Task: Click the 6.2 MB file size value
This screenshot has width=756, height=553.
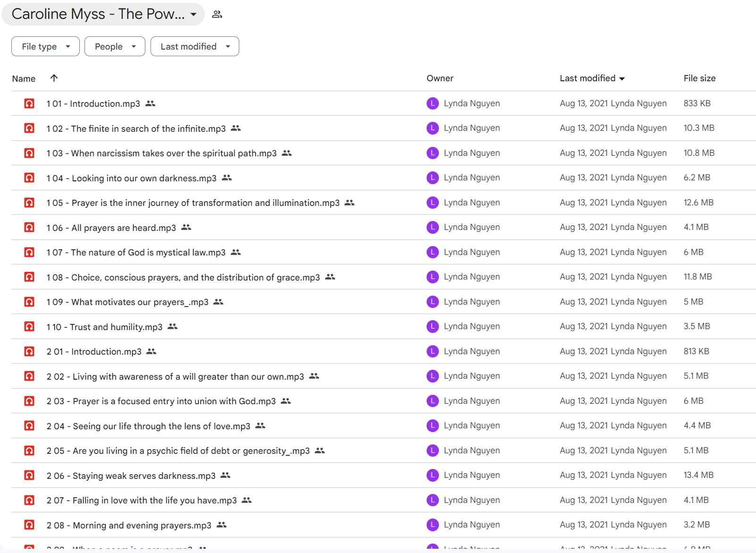Action: 697,178
